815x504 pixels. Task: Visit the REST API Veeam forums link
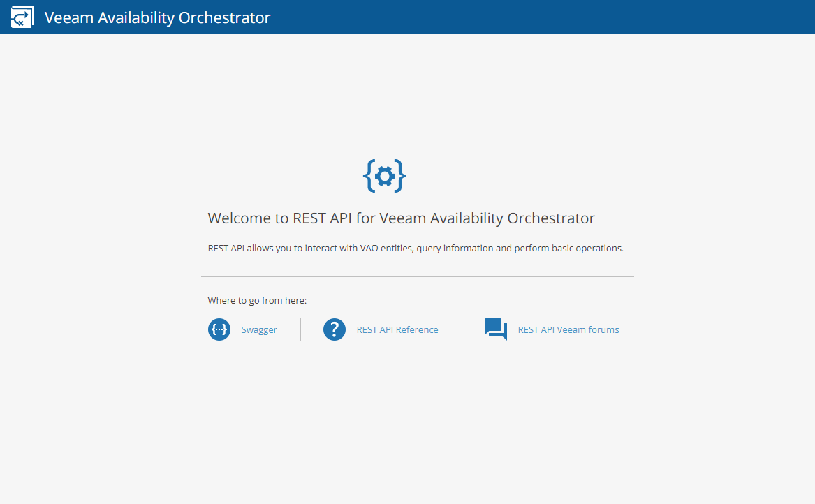(568, 330)
